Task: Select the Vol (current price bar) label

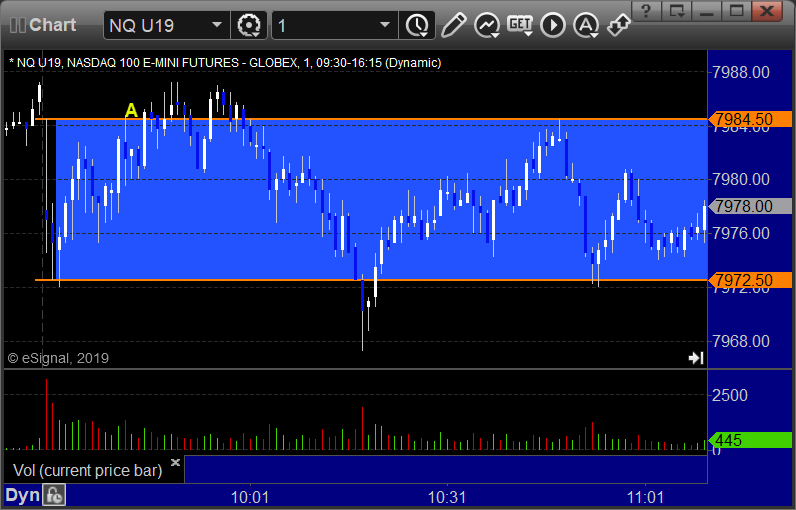Action: tap(87, 470)
